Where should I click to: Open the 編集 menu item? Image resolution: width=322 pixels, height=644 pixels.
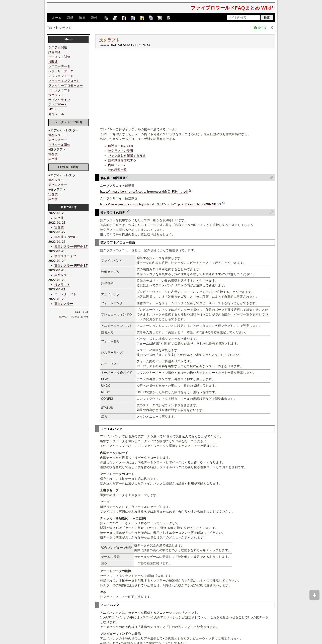[82, 18]
